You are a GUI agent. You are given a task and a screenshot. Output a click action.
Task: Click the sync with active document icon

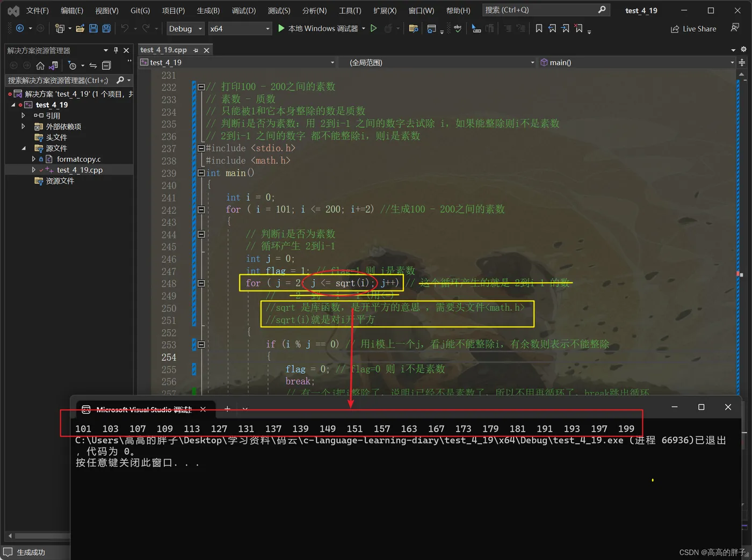[x=93, y=66]
